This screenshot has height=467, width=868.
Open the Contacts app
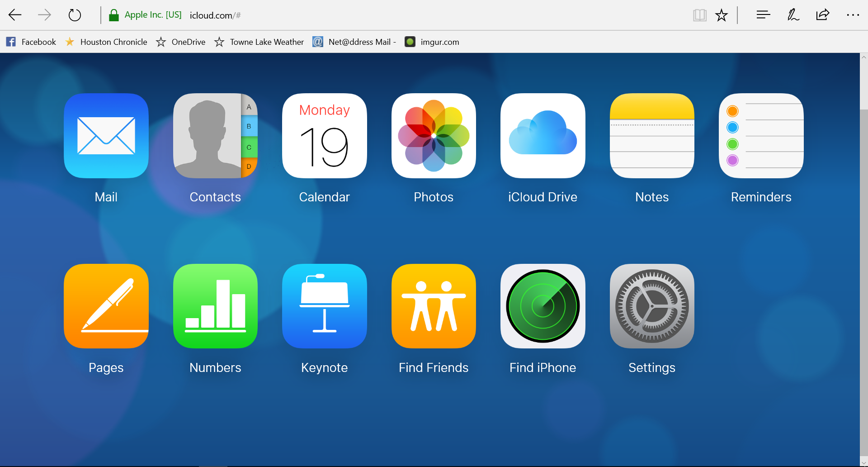tap(215, 136)
